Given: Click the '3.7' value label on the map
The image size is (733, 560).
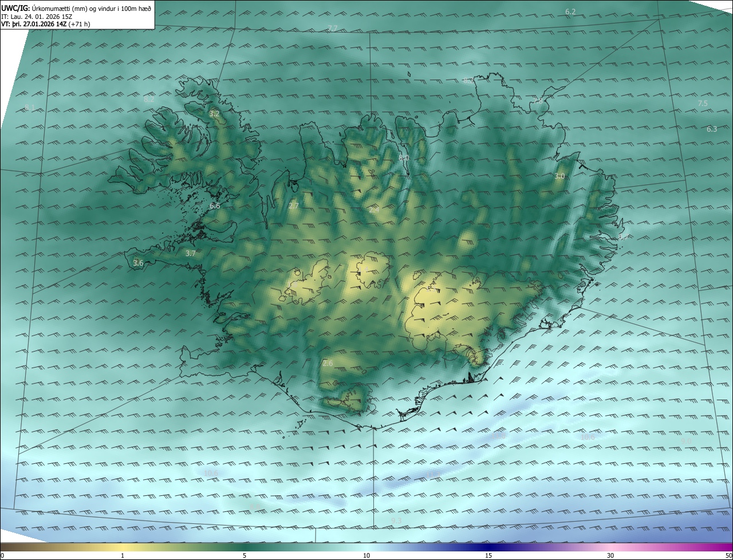Looking at the screenshot, I should [191, 253].
